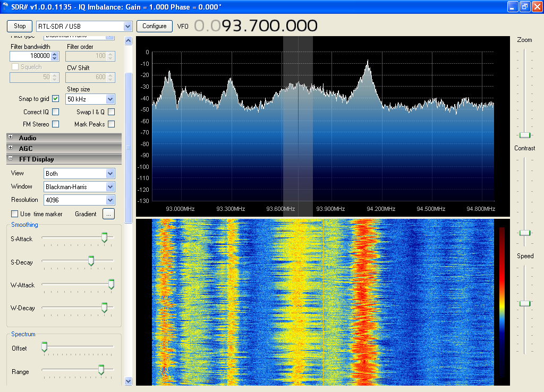Click the Filter bandwidth input field

[x=30, y=56]
